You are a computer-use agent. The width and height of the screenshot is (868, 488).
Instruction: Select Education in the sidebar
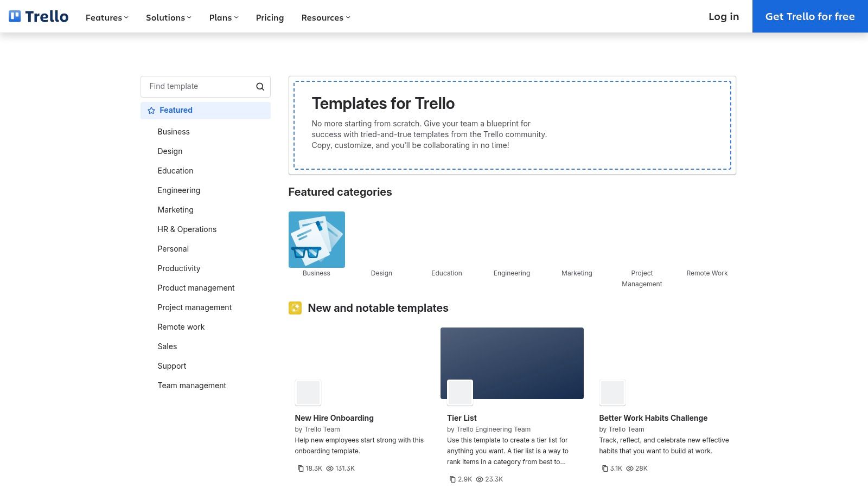175,171
